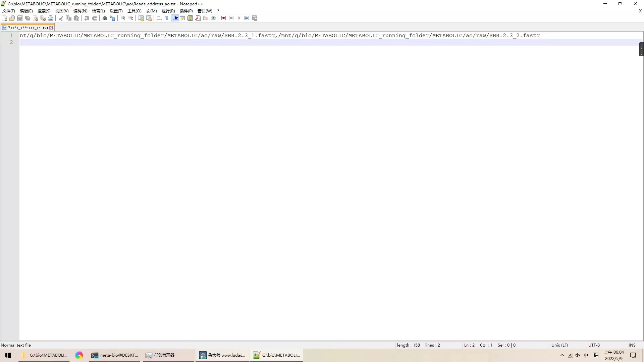Click the New file toolbar icon
Image resolution: width=644 pixels, height=362 pixels.
tap(4, 18)
